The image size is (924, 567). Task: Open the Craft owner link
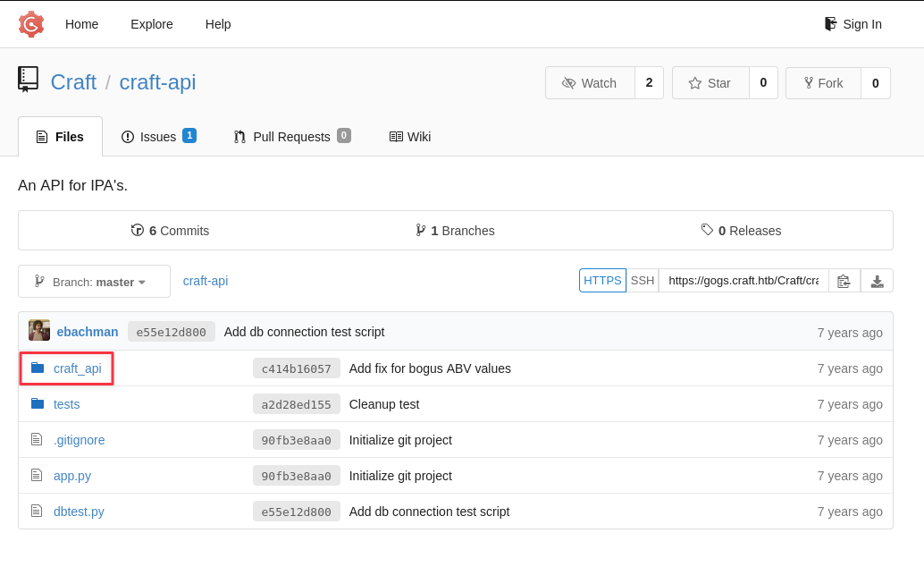[73, 82]
